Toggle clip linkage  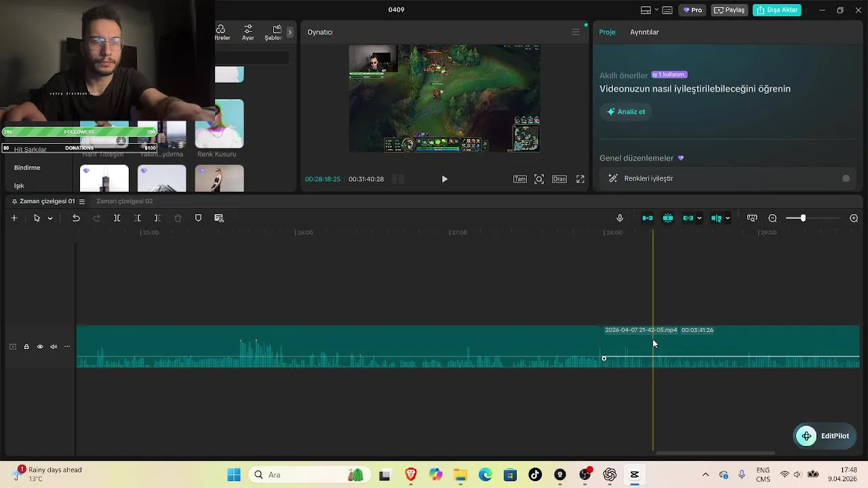pyautogui.click(x=688, y=218)
